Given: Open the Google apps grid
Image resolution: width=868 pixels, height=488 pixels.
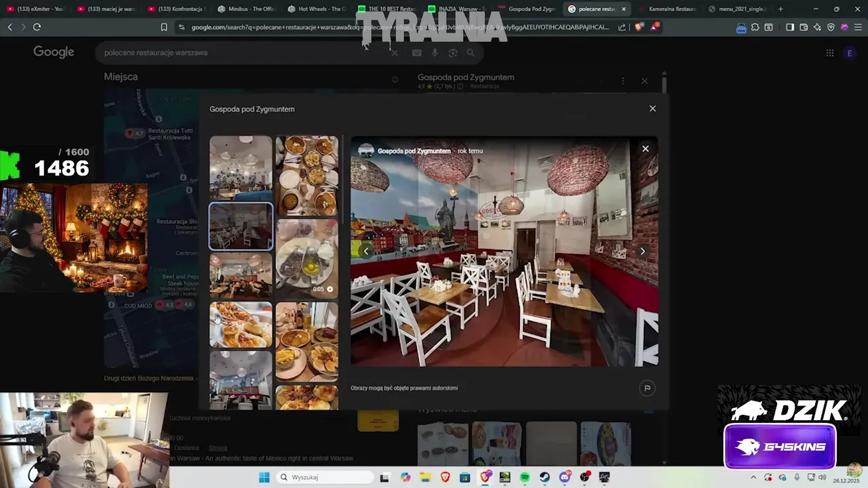Looking at the screenshot, I should pyautogui.click(x=829, y=53).
